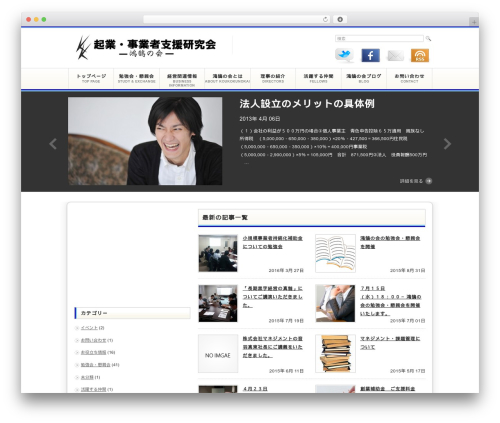The width and height of the screenshot is (500, 423).
Task: Click the browser reload icon in address bar
Action: [x=325, y=19]
